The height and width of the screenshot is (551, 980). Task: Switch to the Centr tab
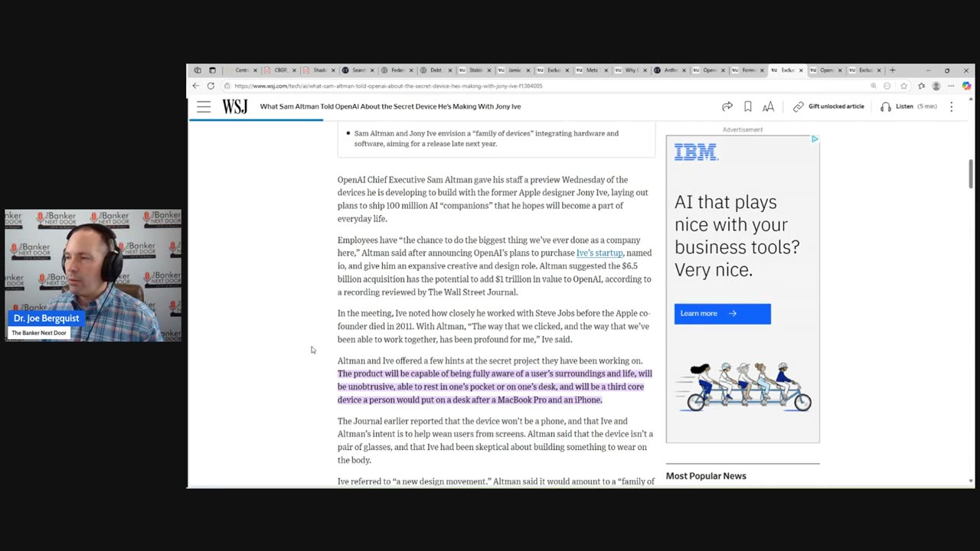(240, 70)
